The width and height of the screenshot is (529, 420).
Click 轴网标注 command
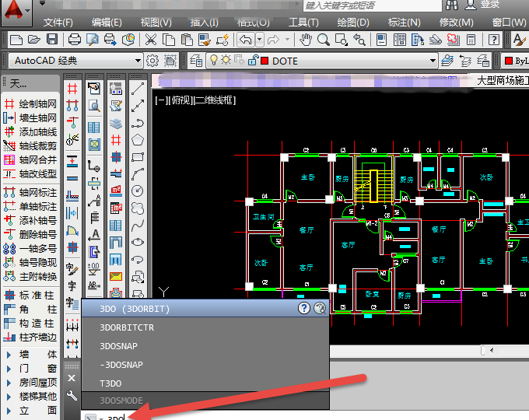point(30,193)
